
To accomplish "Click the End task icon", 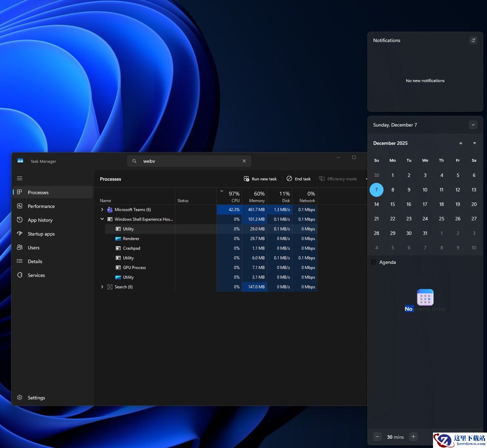I will pyautogui.click(x=289, y=179).
